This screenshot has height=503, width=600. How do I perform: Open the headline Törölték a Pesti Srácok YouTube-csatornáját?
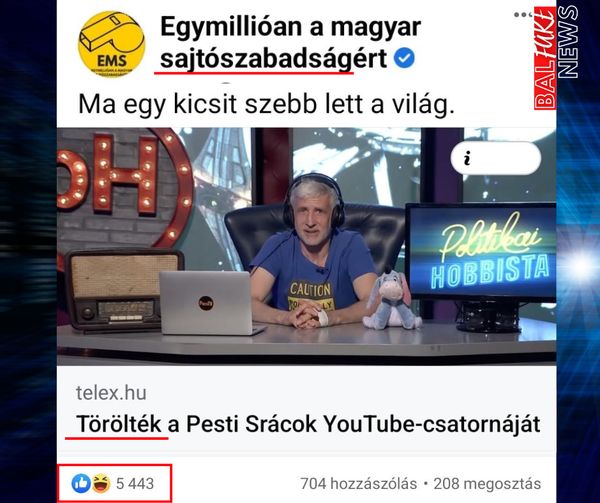(308, 424)
